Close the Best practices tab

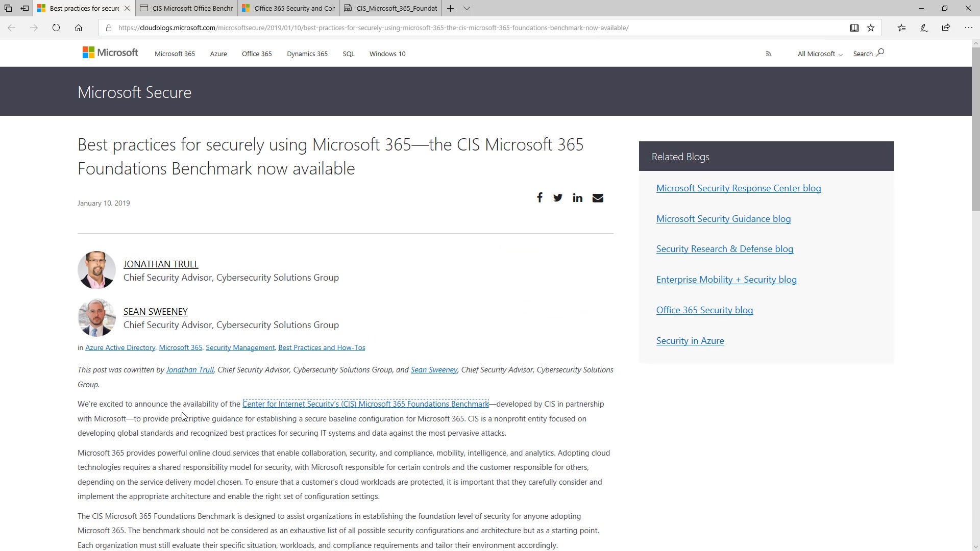click(127, 8)
